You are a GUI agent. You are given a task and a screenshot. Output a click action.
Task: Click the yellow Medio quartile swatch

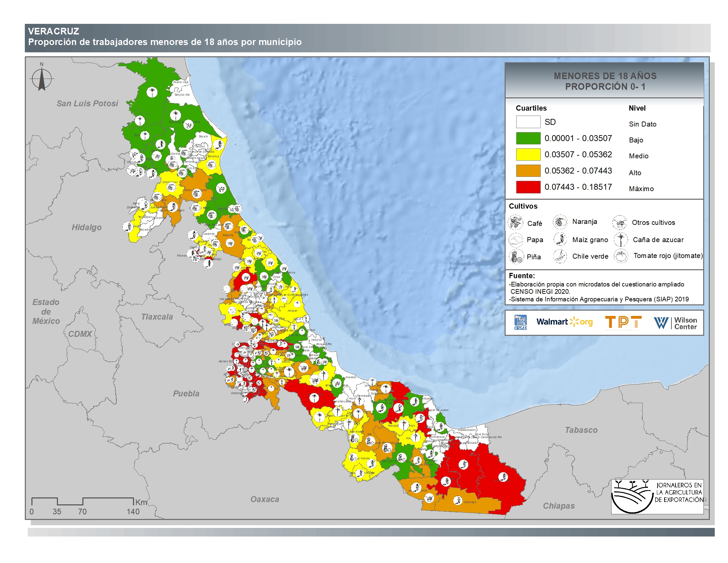coord(528,154)
